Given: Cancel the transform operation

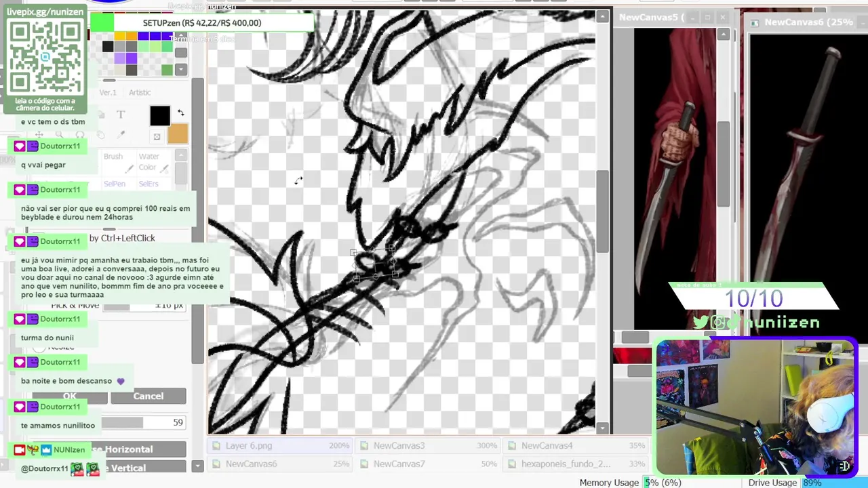Looking at the screenshot, I should [x=148, y=396].
